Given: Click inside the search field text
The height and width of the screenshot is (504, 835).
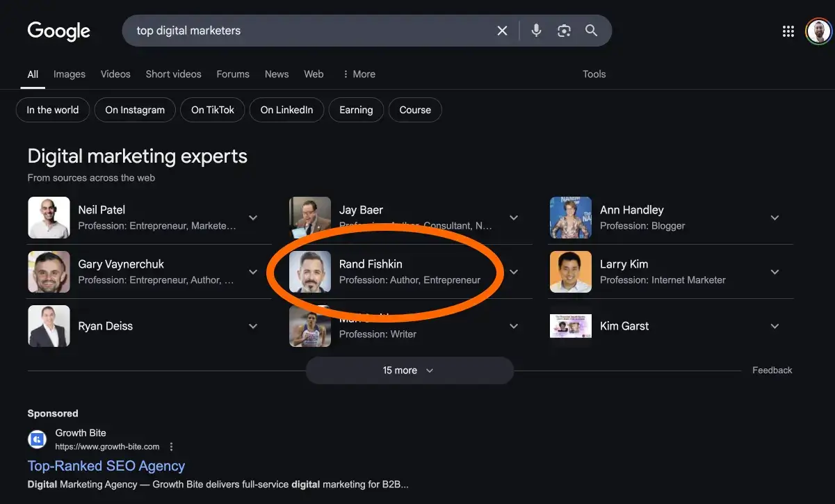Looking at the screenshot, I should click(x=188, y=31).
